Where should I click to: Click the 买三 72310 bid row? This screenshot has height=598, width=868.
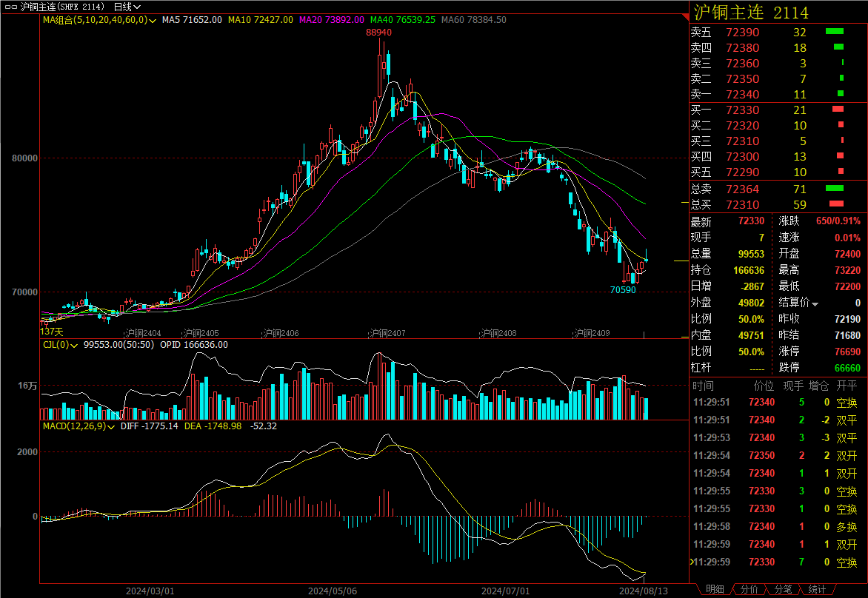click(778, 141)
